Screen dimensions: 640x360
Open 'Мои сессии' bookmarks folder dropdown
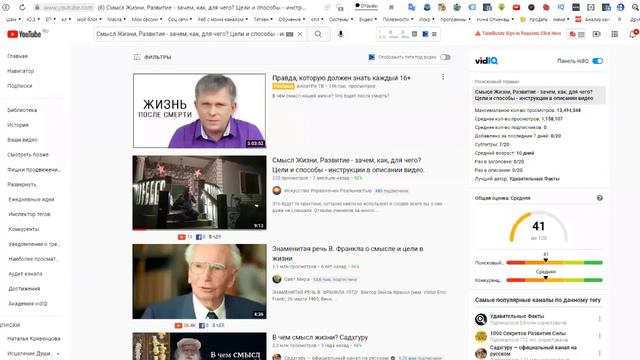point(147,19)
